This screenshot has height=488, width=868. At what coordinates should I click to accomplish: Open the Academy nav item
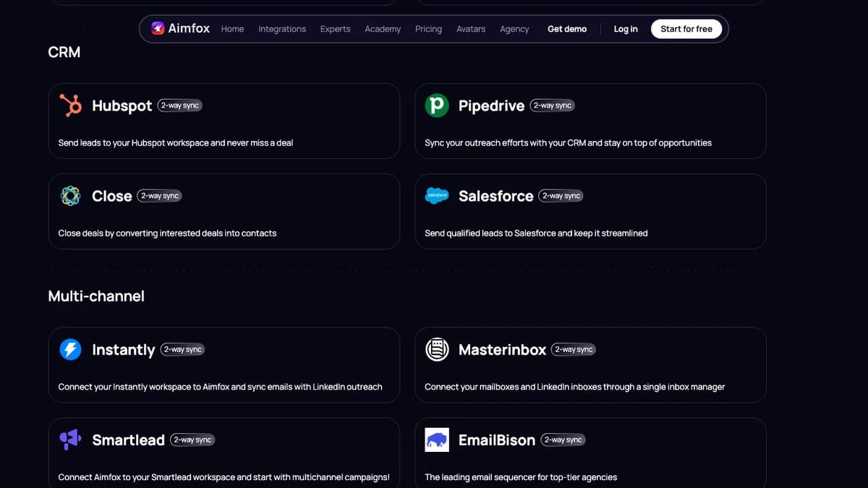coord(383,29)
